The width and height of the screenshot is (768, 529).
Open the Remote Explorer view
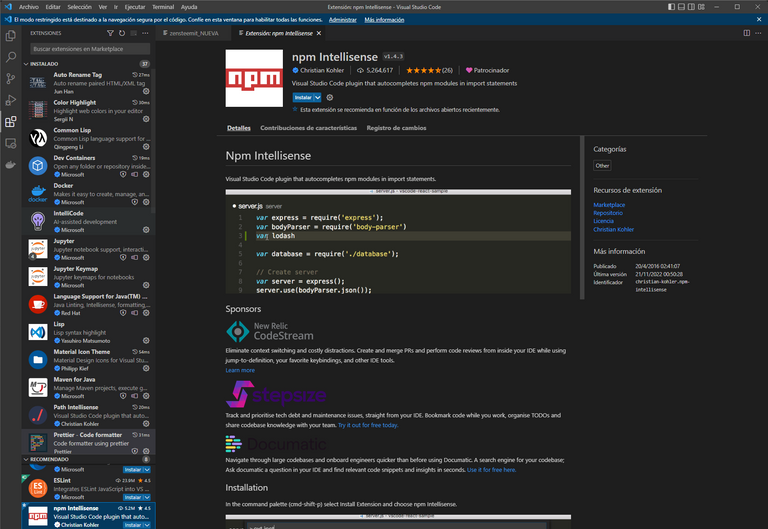(x=10, y=143)
